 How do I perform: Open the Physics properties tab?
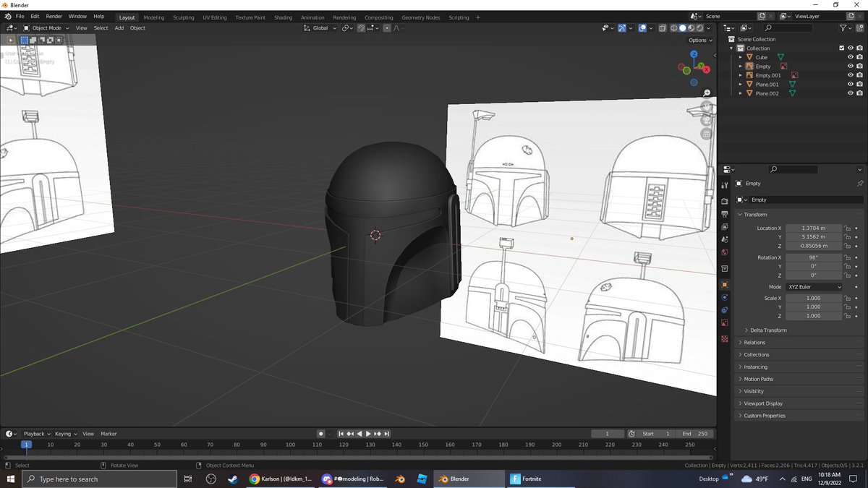725,297
